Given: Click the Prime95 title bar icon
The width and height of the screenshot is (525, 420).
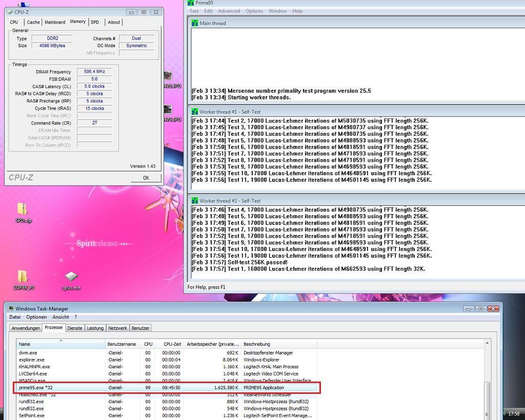Looking at the screenshot, I should (191, 3).
